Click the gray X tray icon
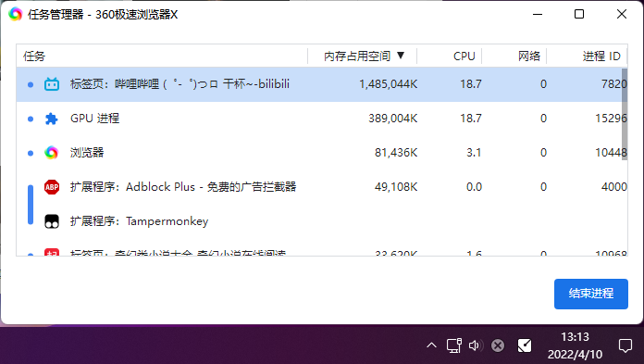The width and height of the screenshot is (644, 364). click(x=498, y=345)
